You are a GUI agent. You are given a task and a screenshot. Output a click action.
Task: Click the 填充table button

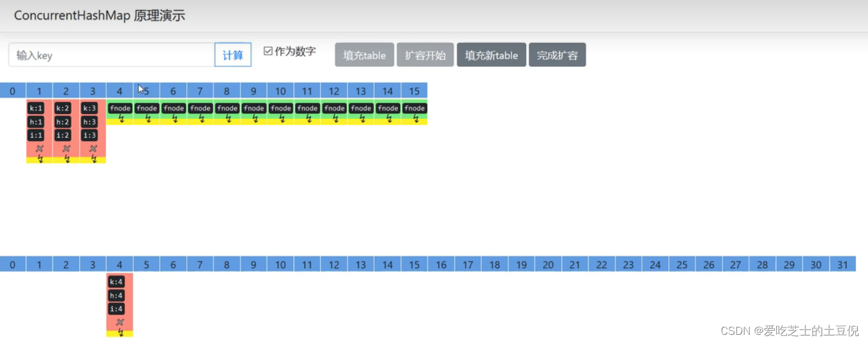[x=365, y=55]
